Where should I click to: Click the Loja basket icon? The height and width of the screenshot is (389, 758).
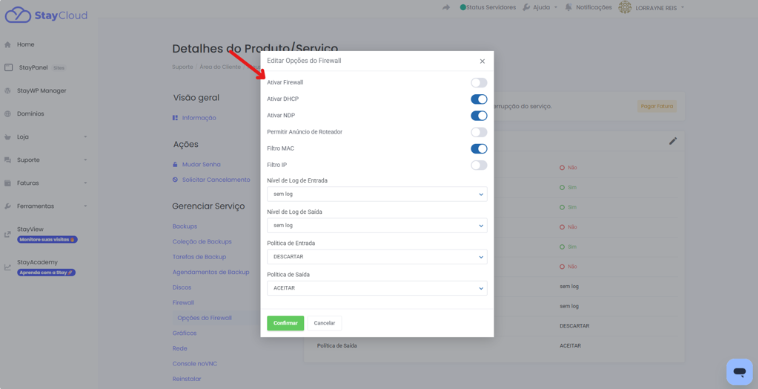pos(7,137)
